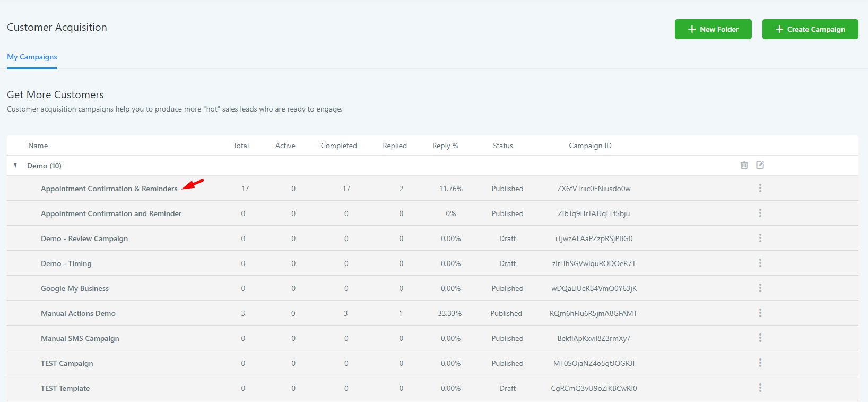Open three-dot menu for TEST Template
Screen dimensions: 868x402
760,388
